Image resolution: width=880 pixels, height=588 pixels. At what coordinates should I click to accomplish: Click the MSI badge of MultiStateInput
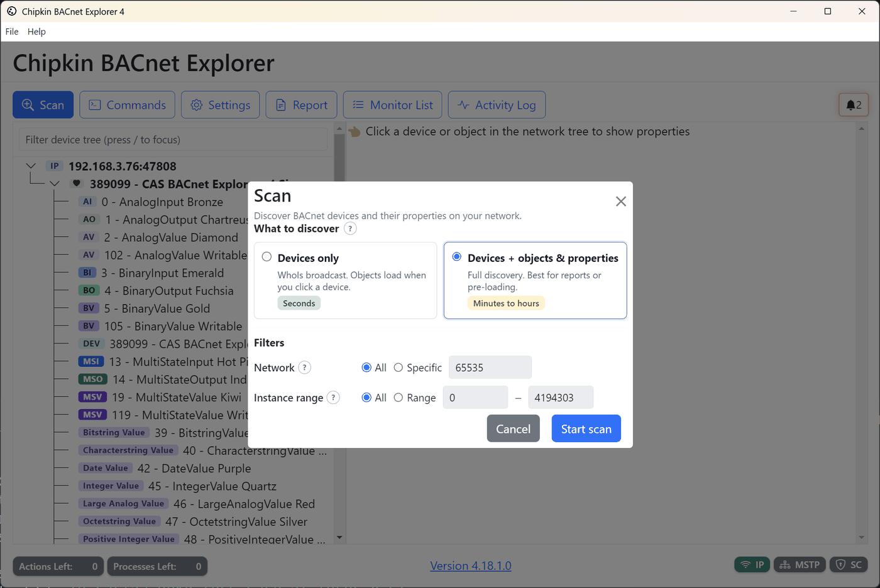(91, 361)
